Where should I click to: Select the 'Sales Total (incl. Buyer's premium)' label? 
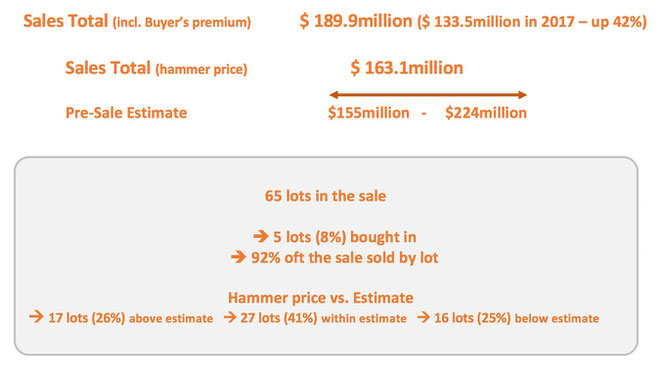click(x=137, y=21)
